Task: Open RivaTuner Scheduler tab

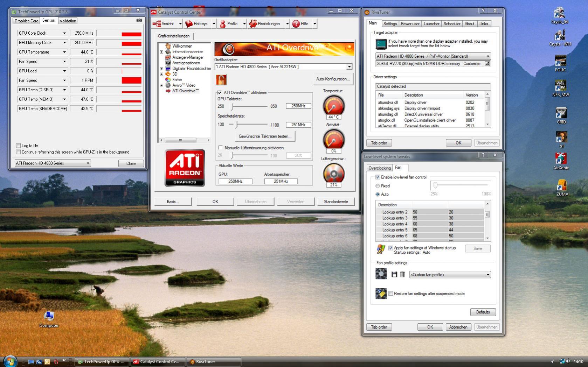Action: coord(452,24)
